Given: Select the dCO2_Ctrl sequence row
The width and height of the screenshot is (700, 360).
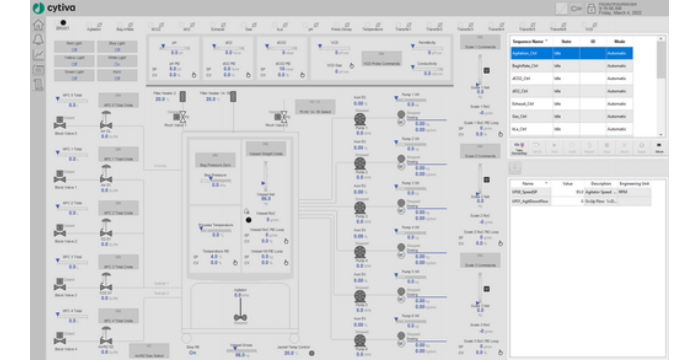Looking at the screenshot, I should point(571,79).
